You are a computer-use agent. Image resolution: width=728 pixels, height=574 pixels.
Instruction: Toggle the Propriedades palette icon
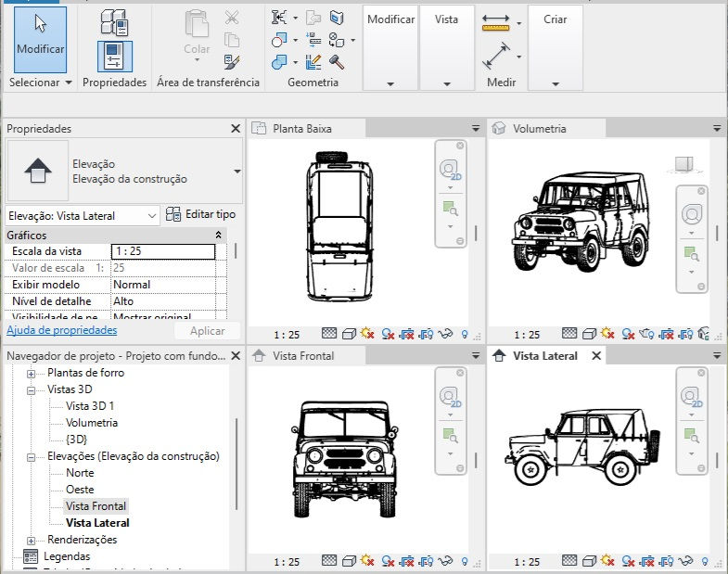click(x=114, y=57)
